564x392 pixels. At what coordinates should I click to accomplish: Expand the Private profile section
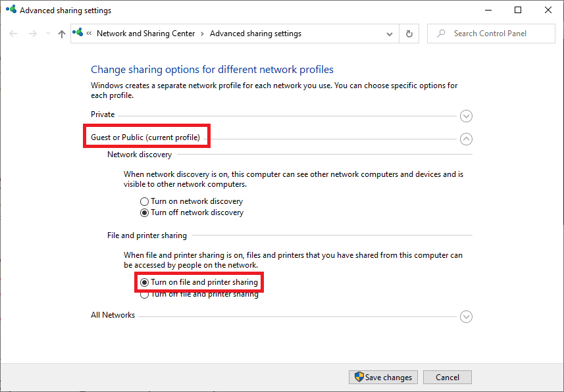coord(466,116)
